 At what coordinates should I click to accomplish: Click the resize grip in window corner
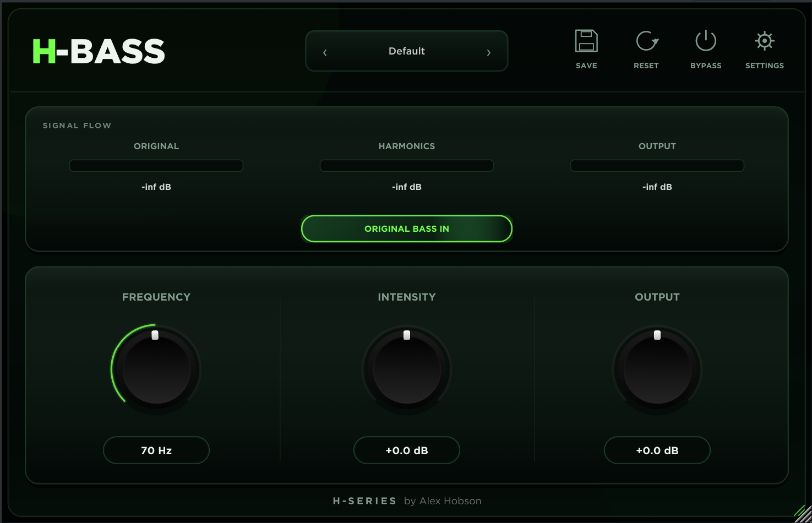(x=803, y=513)
